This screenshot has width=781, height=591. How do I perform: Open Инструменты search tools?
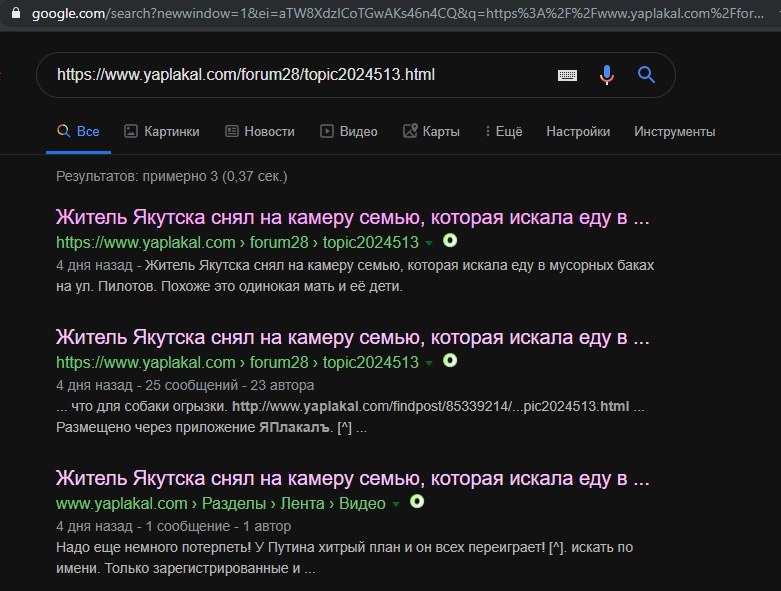pos(674,131)
